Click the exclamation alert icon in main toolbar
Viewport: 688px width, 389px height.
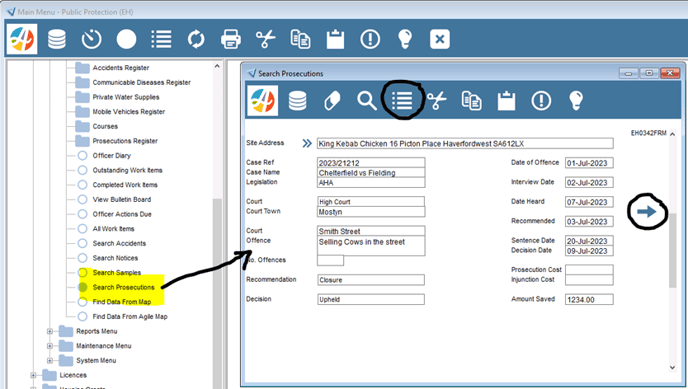[370, 39]
